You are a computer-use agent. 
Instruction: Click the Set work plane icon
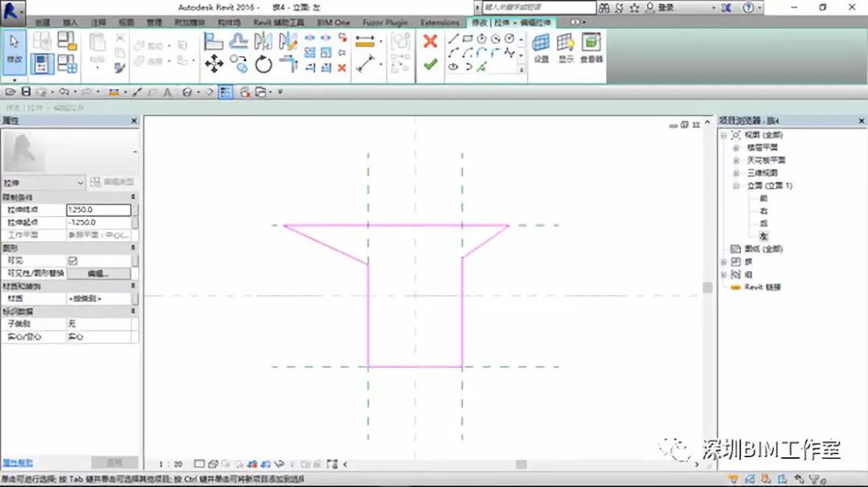tap(541, 48)
